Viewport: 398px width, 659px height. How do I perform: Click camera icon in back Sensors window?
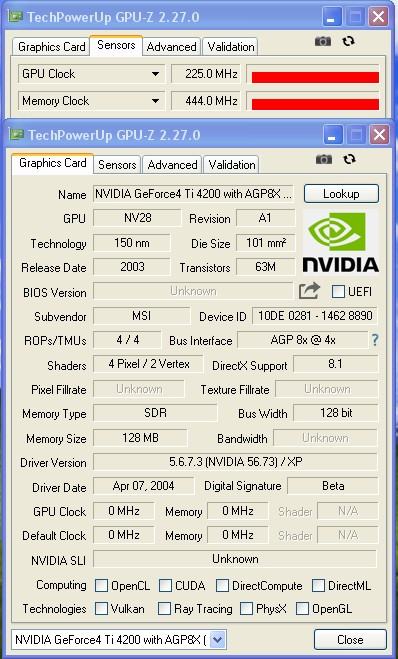coord(323,41)
